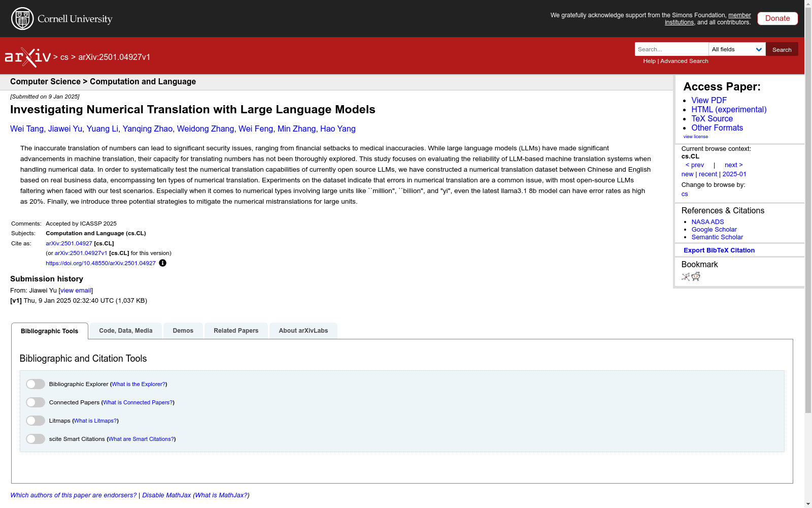Open HTML (experimental) version
The height and width of the screenshot is (508, 812).
pos(729,110)
